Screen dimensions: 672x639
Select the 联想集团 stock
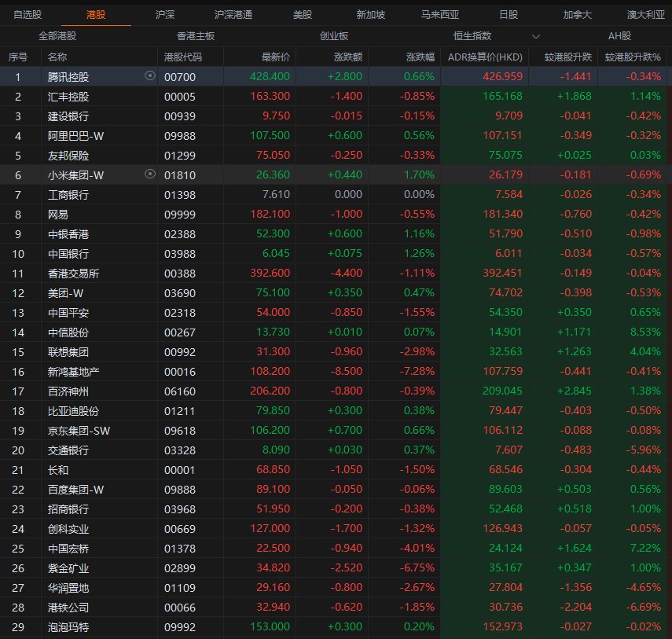(68, 352)
